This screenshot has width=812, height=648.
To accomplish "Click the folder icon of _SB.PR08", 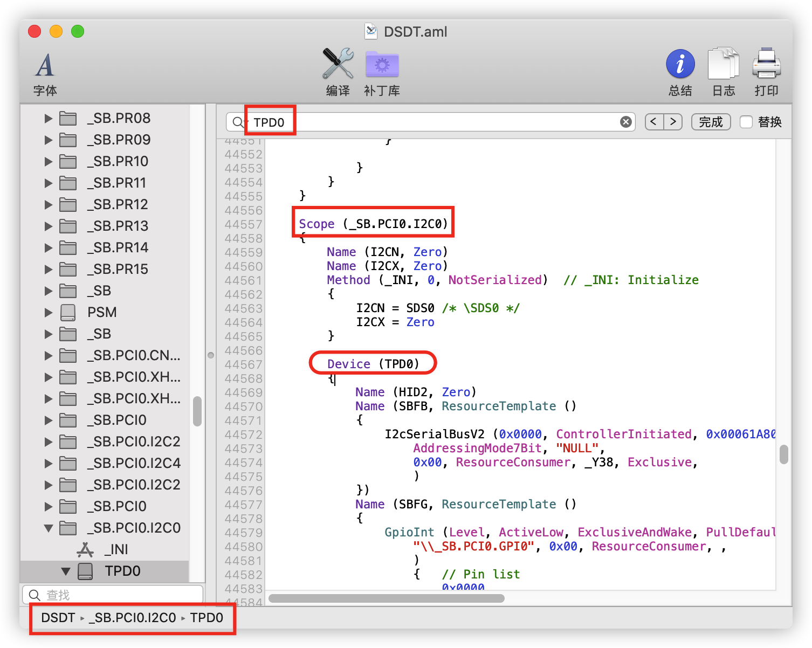I will click(x=68, y=118).
